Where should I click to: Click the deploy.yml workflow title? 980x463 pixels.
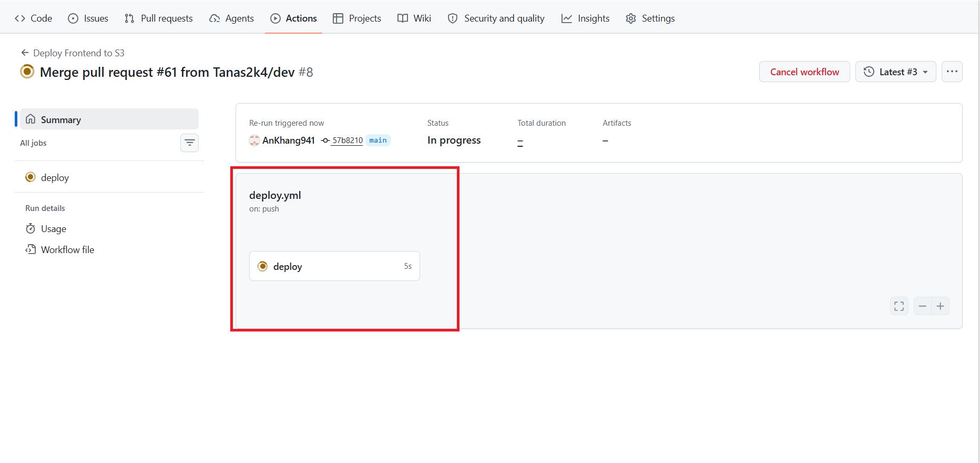point(275,195)
